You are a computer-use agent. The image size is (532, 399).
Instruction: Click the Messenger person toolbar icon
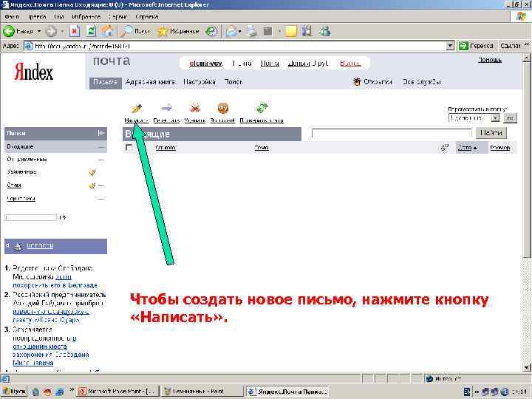pyautogui.click(x=325, y=32)
